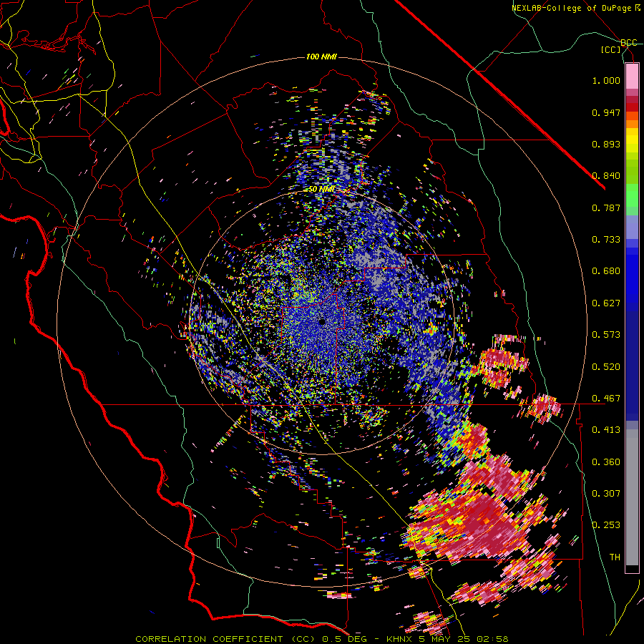The height and width of the screenshot is (644, 644).
Task: Select the 0.573 scale value
Action: pos(606,335)
